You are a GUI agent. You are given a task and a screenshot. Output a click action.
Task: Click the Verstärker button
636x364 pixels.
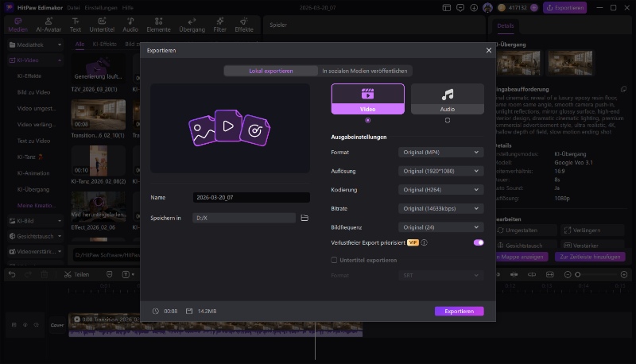(x=592, y=246)
